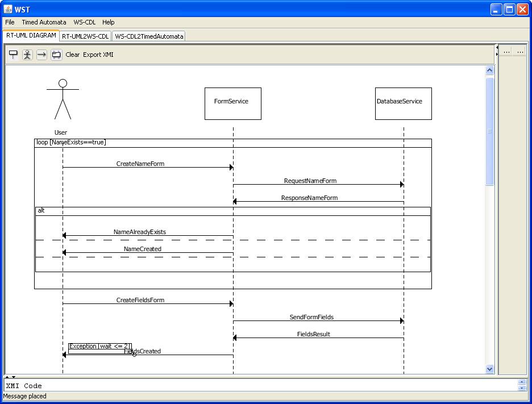
Task: Click the Clear button
Action: click(72, 55)
